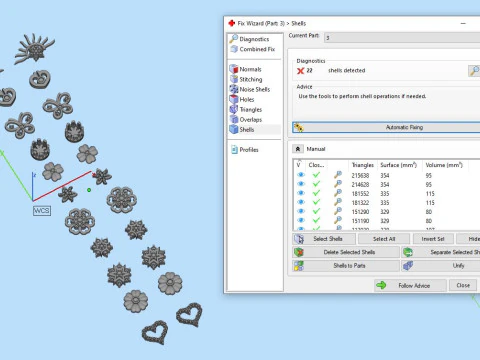Screen dimensions: 480x360
Task: Click Delete Selected Shells
Action: point(346,252)
